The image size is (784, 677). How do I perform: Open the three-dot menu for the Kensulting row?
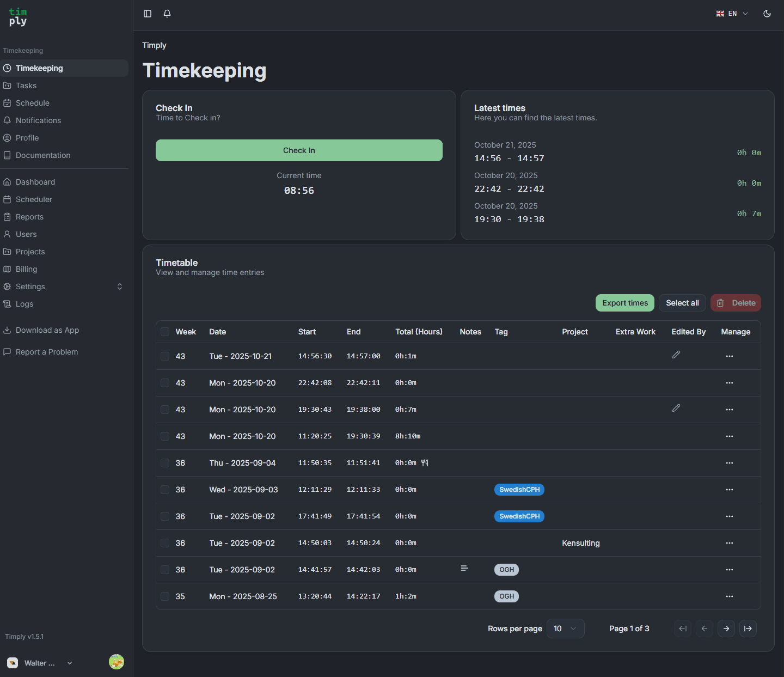[729, 543]
